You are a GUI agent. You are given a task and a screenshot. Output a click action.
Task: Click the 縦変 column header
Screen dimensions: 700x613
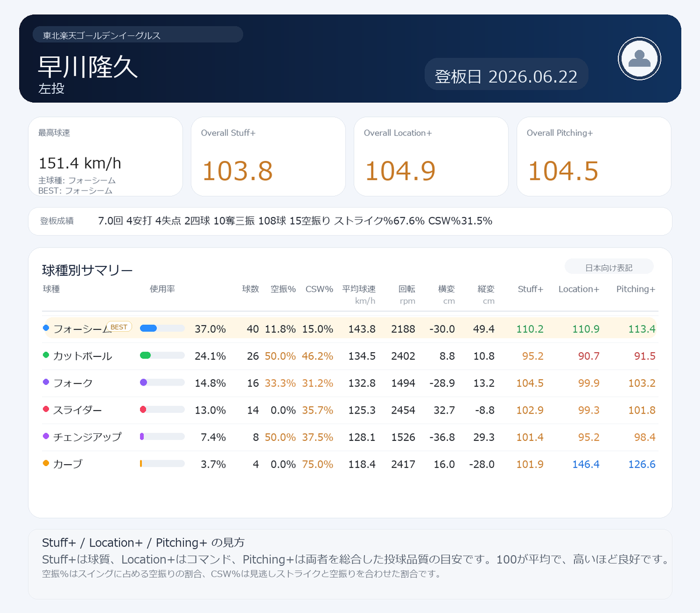486,289
